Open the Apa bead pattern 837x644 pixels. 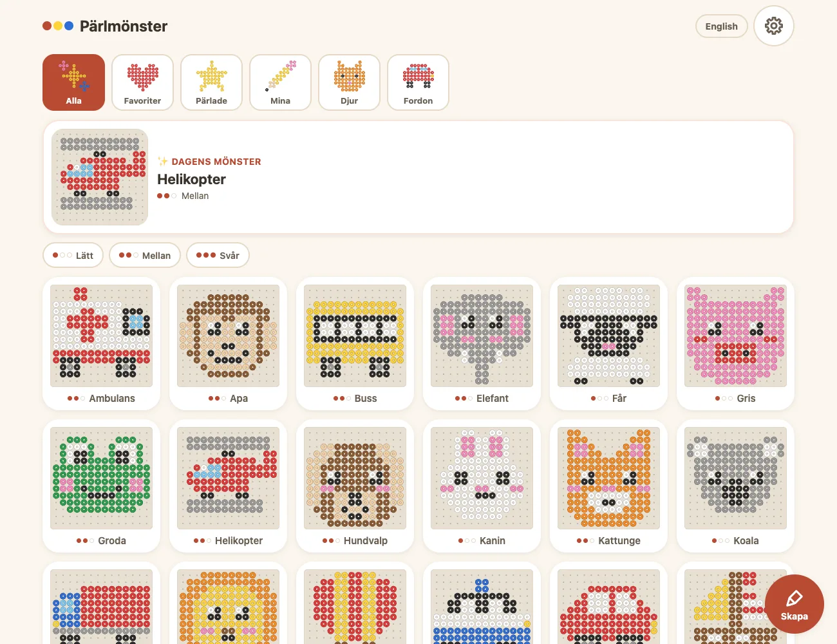(x=228, y=344)
